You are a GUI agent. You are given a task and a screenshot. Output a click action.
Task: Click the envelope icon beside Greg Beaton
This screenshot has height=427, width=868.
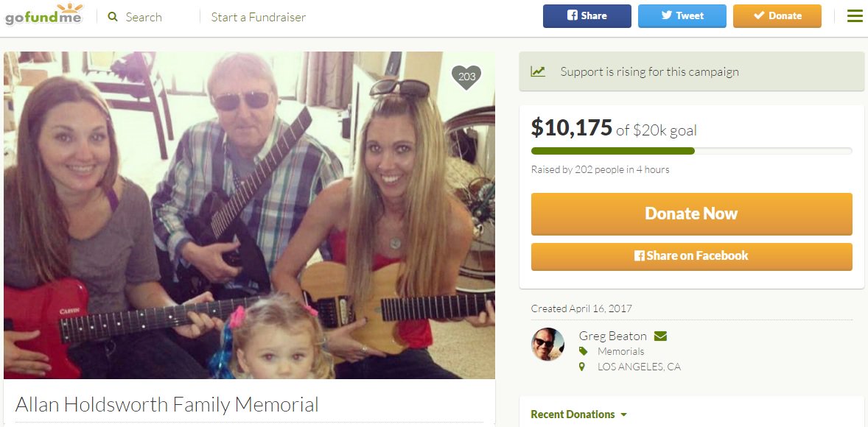pos(660,336)
